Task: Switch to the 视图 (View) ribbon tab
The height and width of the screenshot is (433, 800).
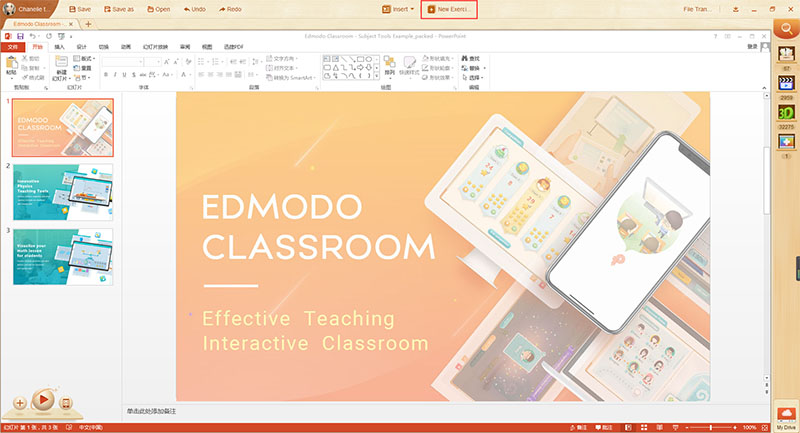Action: pyautogui.click(x=207, y=47)
